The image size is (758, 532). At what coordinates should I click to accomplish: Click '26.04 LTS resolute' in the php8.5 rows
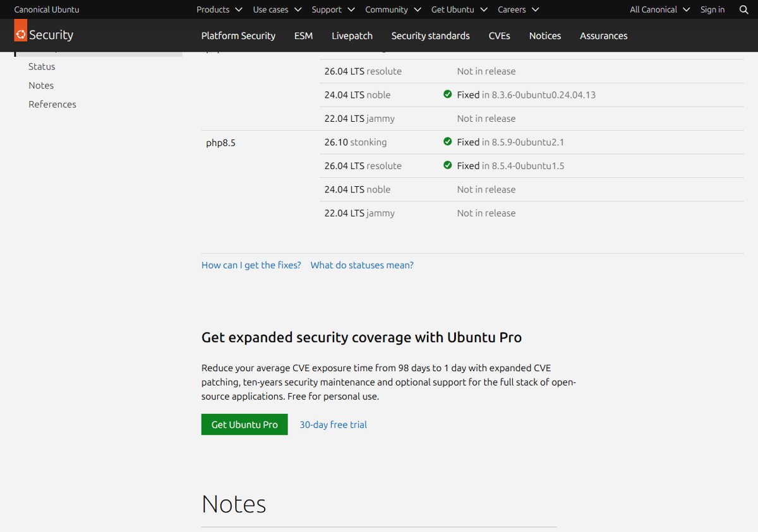point(363,165)
